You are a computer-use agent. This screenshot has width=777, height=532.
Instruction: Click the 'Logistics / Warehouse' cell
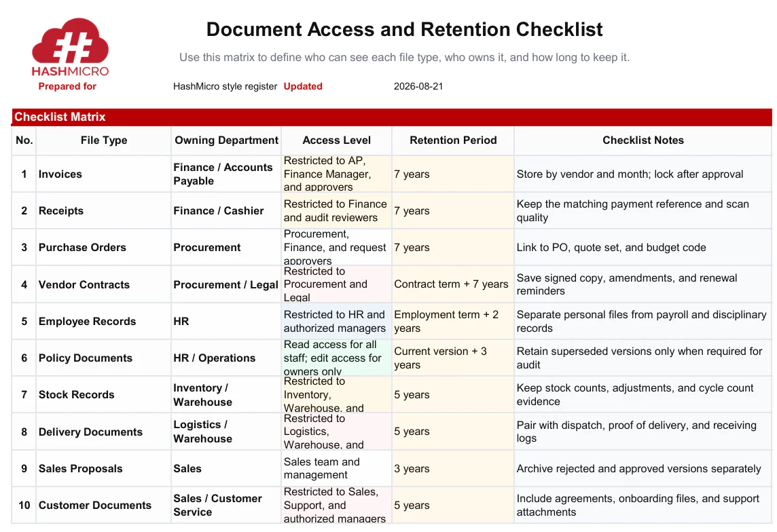(x=226, y=432)
